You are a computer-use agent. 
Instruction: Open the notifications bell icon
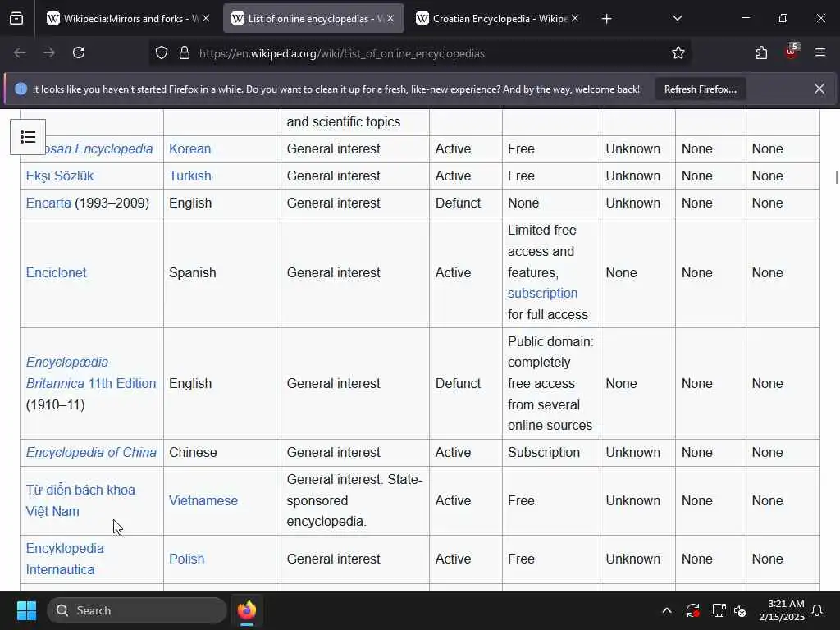pos(818,610)
